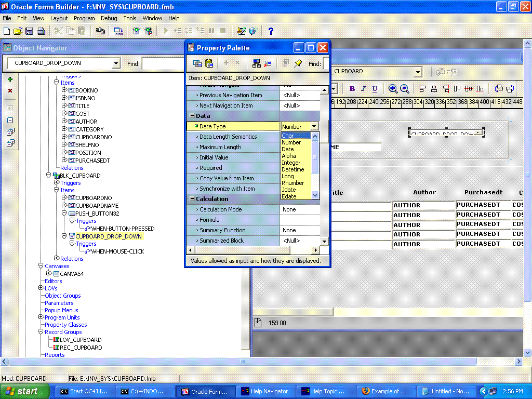
Task: Click the Align Top icon in Layout Editor
Action: [x=457, y=89]
